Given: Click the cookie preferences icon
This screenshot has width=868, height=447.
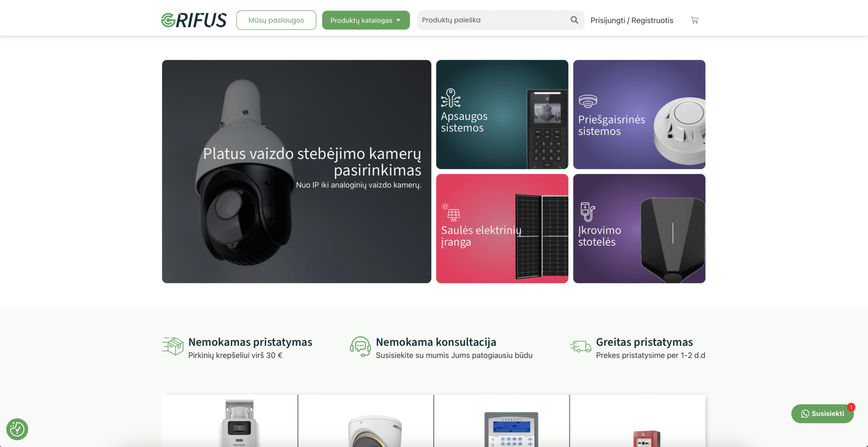Looking at the screenshot, I should tap(17, 429).
